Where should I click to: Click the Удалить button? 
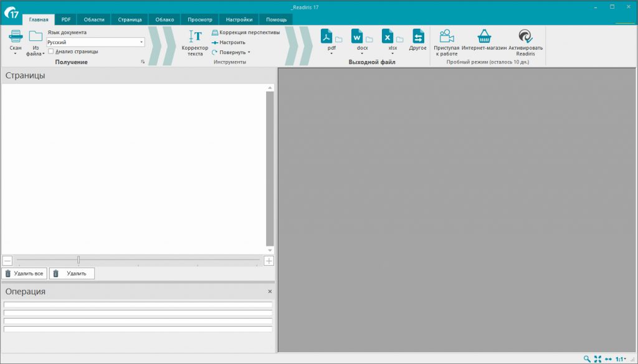(72, 274)
